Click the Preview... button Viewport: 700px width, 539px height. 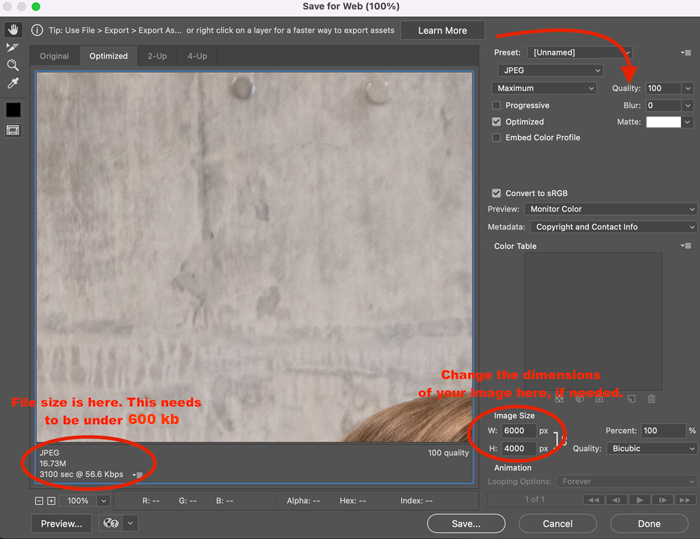coord(62,523)
